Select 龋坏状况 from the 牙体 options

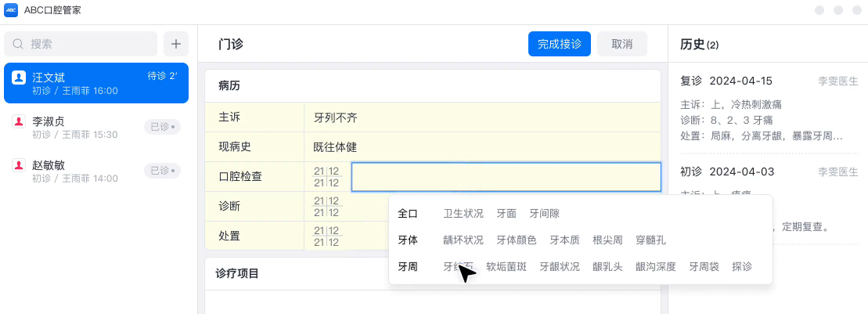[463, 240]
